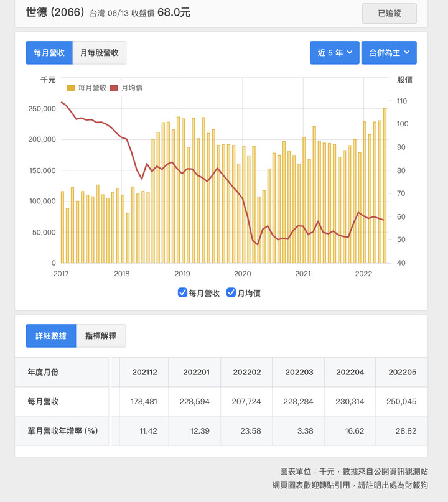Click the 202112 column header

point(144,372)
